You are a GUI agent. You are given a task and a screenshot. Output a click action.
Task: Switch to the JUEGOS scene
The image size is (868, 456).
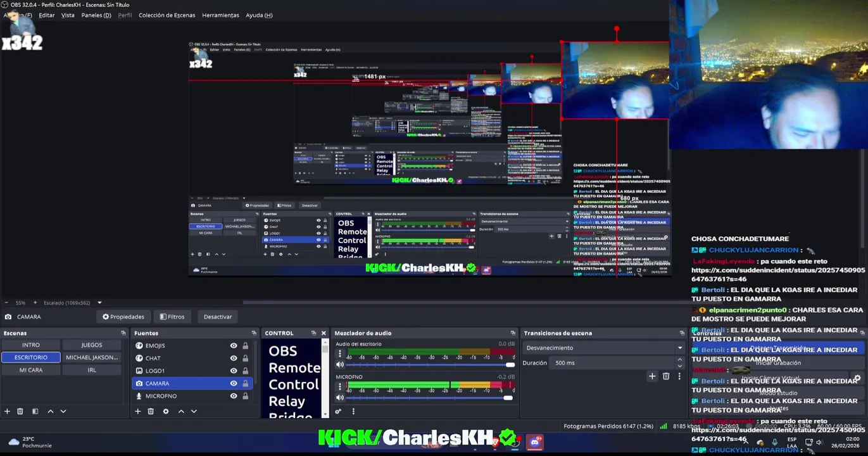click(92, 345)
